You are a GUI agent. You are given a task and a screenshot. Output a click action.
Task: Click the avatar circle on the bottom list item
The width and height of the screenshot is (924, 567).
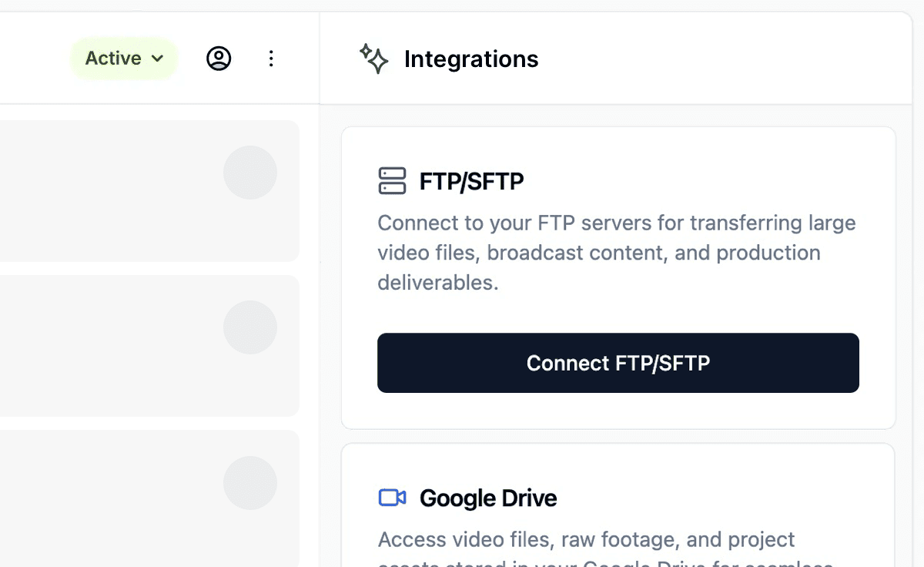pyautogui.click(x=250, y=483)
